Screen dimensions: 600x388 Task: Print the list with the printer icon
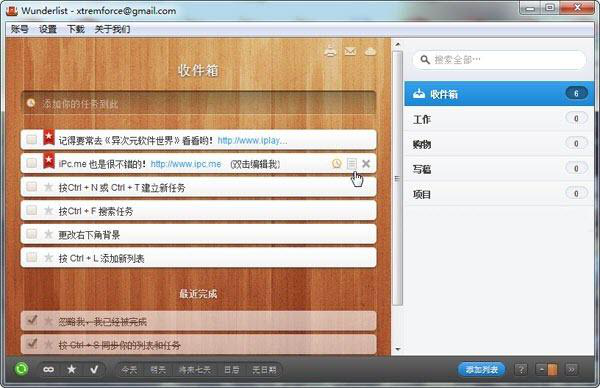pyautogui.click(x=331, y=51)
